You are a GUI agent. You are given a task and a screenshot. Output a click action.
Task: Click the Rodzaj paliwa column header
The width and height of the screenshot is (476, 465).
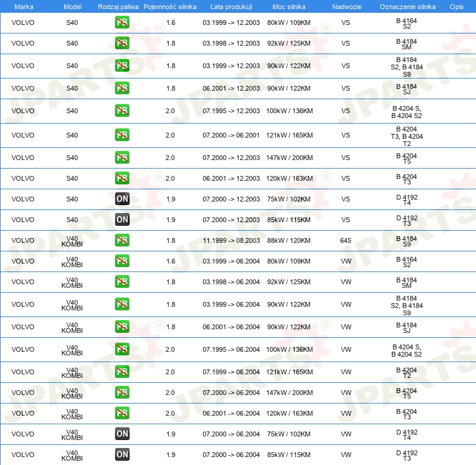[x=118, y=7]
